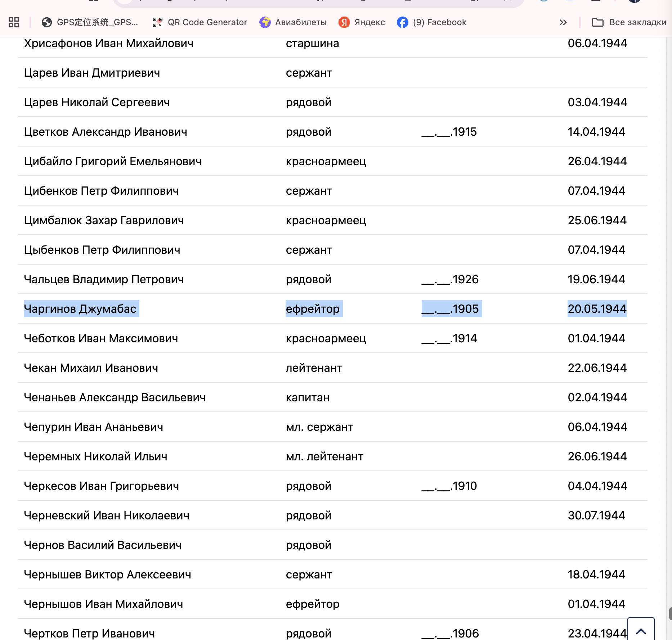This screenshot has height=640, width=672.
Task: Select the name Ченаньев Александр Васильевич
Action: 115,397
